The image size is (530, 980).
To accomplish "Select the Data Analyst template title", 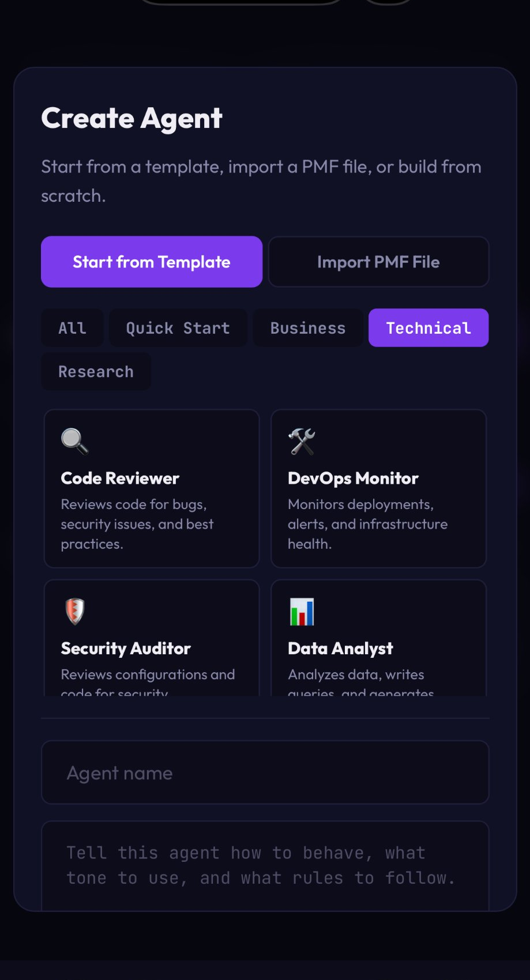I will click(x=340, y=649).
